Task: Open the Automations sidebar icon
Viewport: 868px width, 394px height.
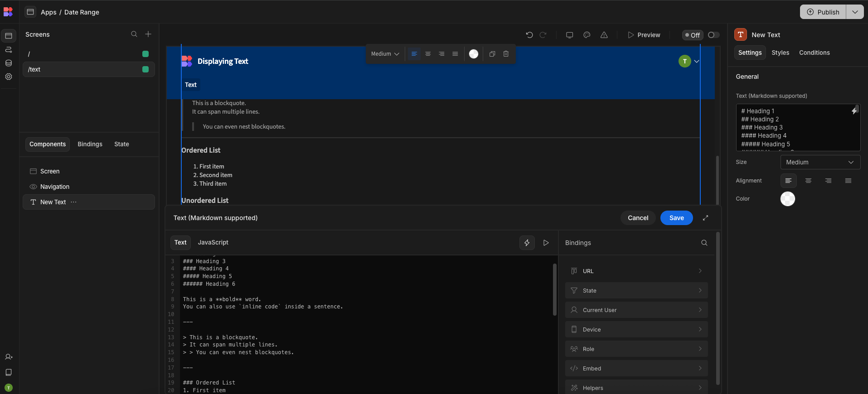Action: click(x=9, y=49)
